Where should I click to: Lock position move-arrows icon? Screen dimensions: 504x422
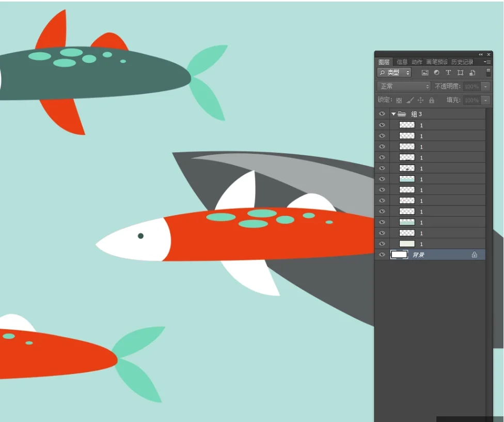tap(420, 100)
